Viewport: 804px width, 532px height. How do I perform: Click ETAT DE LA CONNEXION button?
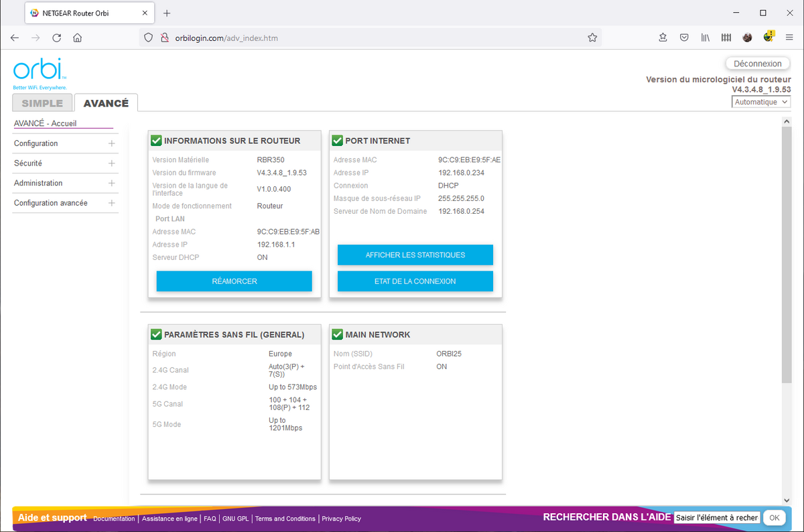[415, 281]
